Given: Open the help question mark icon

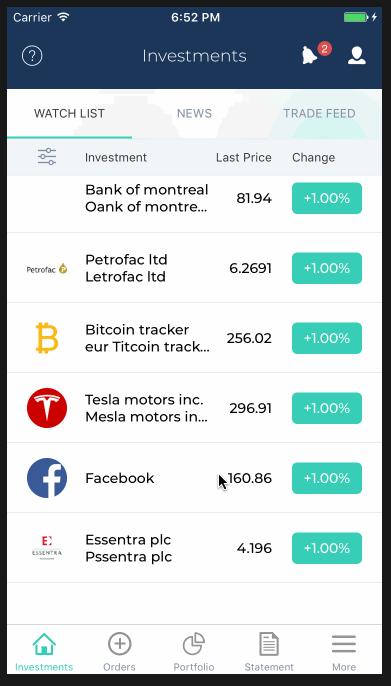Looking at the screenshot, I should [32, 56].
